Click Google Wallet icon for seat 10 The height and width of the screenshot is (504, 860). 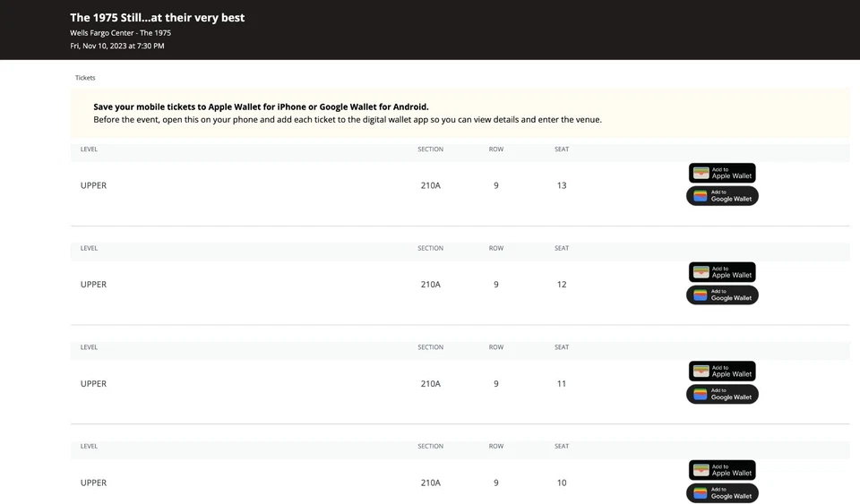point(701,493)
